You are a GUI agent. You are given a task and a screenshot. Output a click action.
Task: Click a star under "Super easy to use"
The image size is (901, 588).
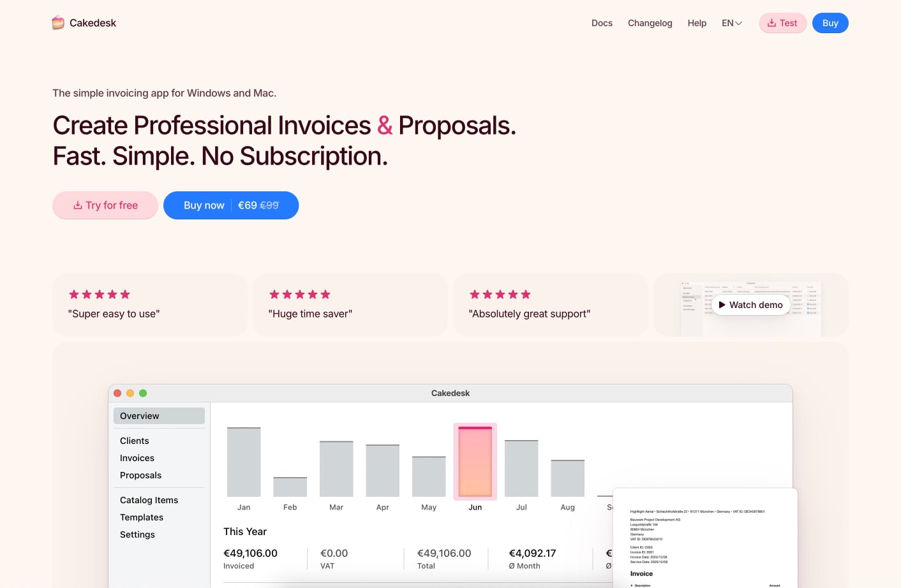click(x=100, y=294)
